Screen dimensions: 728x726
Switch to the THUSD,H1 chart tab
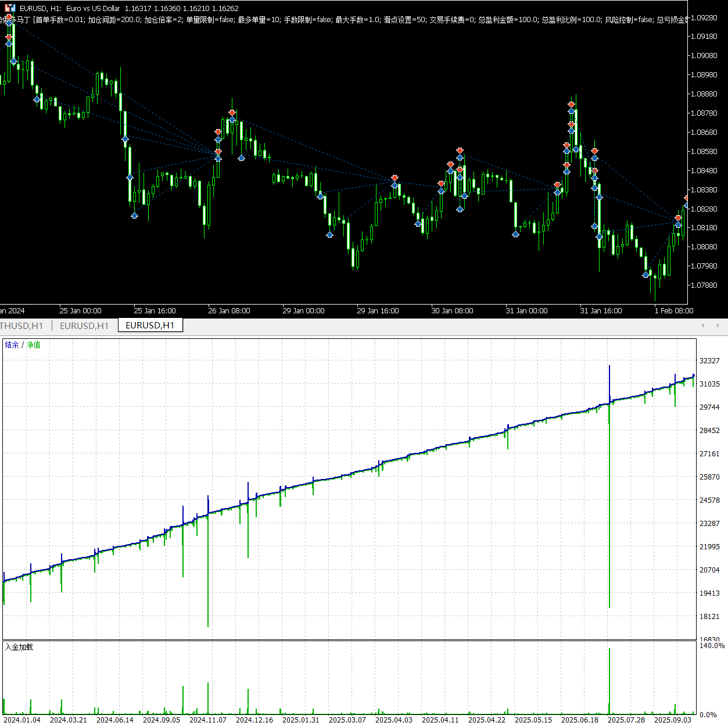pos(22,326)
